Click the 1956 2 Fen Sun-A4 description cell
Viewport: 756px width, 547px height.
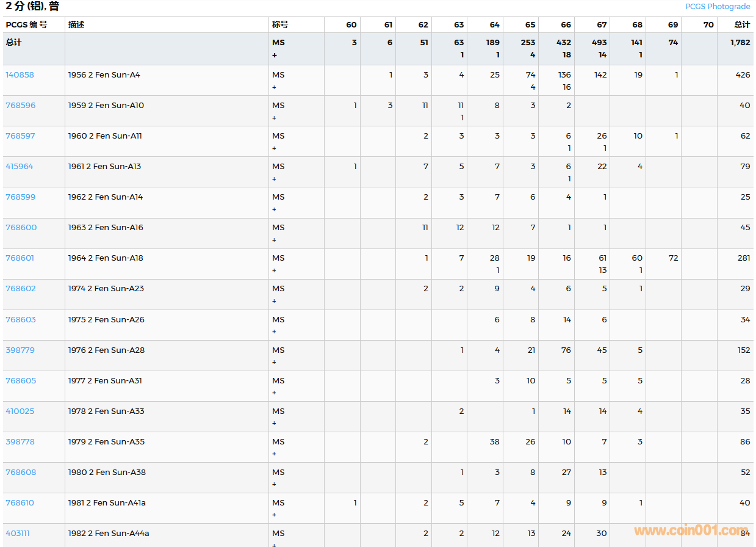(104, 75)
